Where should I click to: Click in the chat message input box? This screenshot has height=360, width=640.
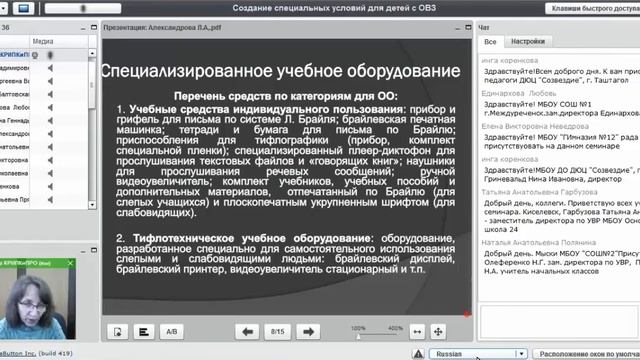[560, 321]
